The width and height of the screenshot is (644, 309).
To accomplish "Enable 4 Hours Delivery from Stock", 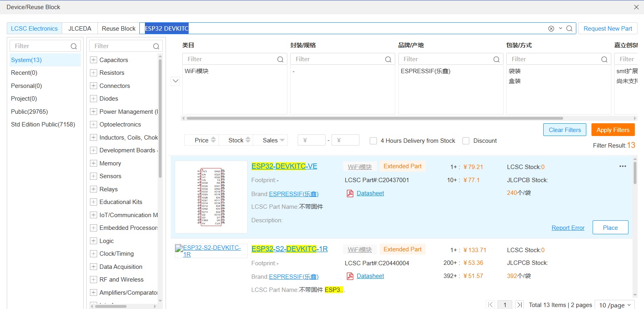I will coord(373,141).
